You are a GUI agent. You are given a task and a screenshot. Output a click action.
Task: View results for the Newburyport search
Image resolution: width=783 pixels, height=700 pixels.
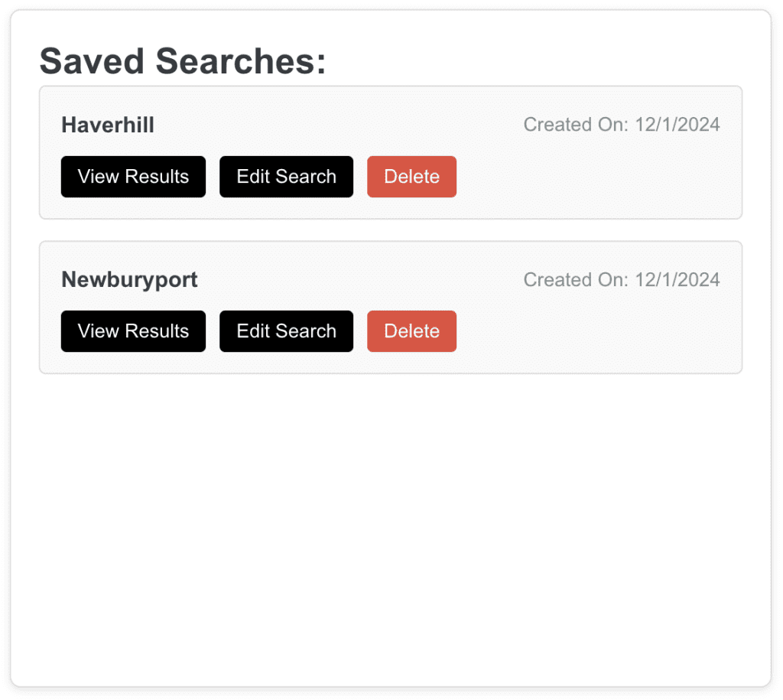133,331
